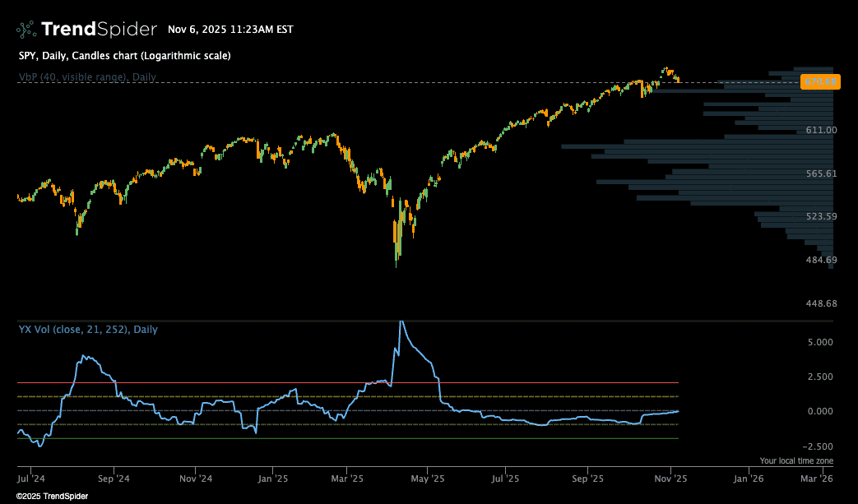Viewport: 858px width, 504px height.
Task: Select the YX Vol (close, 21, 252) label
Action: click(88, 330)
